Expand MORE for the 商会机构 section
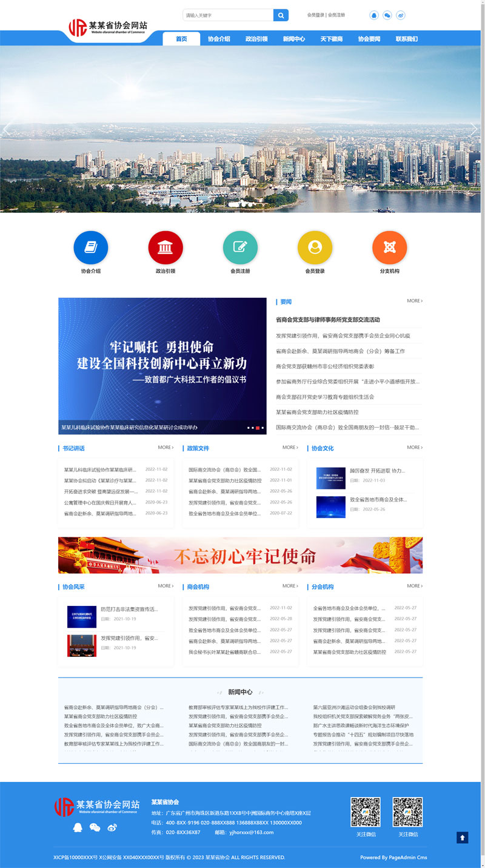This screenshot has height=868, width=485. coord(290,586)
